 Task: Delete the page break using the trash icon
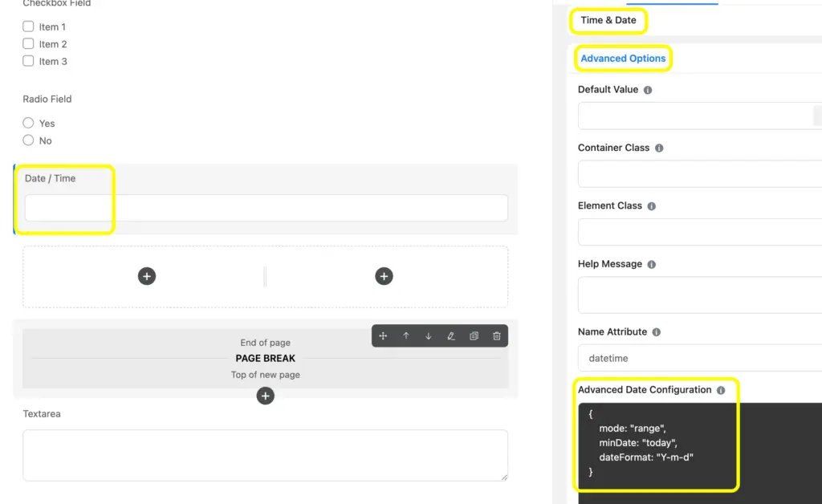click(x=496, y=335)
